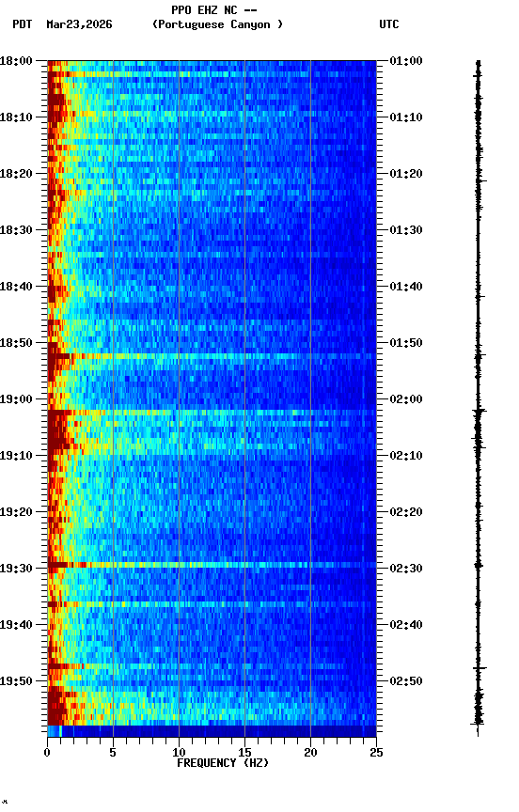Click the 02:50 UTC time label

point(406,681)
